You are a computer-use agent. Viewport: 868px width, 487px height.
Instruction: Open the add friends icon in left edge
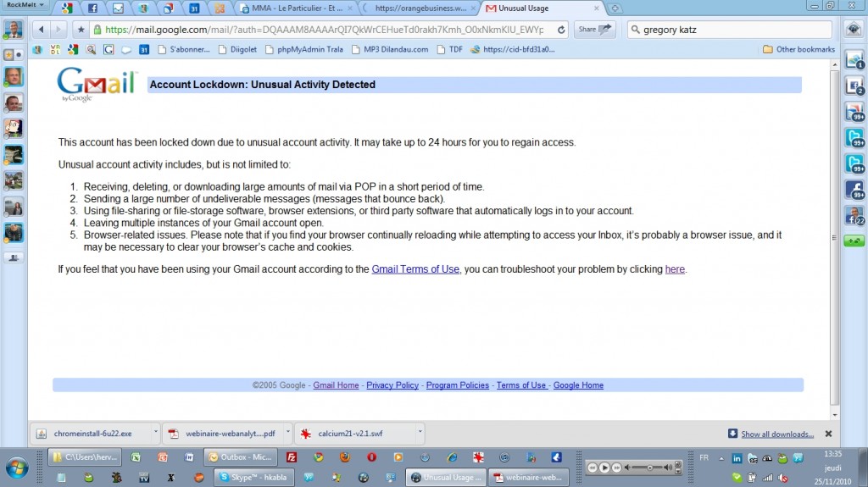(x=14, y=257)
